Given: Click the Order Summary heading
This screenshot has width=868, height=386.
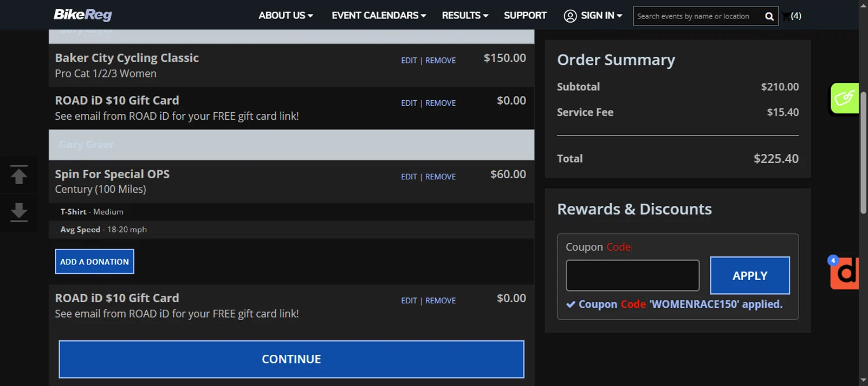Looking at the screenshot, I should (x=616, y=60).
